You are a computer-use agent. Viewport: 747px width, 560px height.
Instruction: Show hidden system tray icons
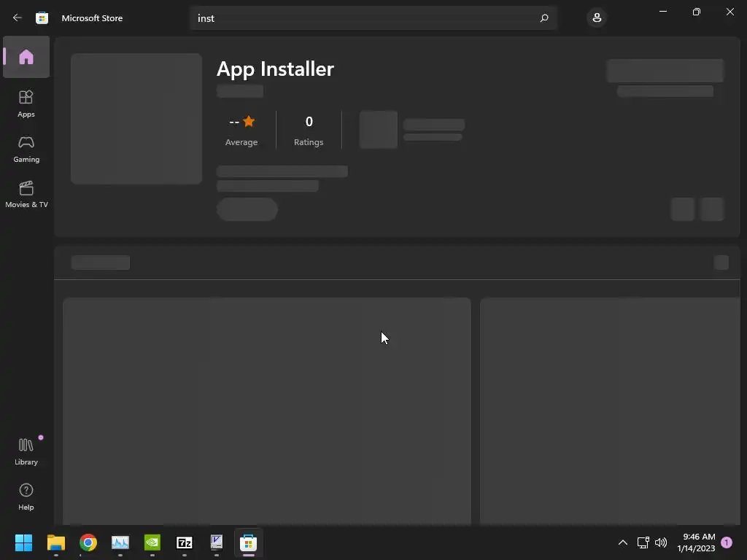pos(623,542)
